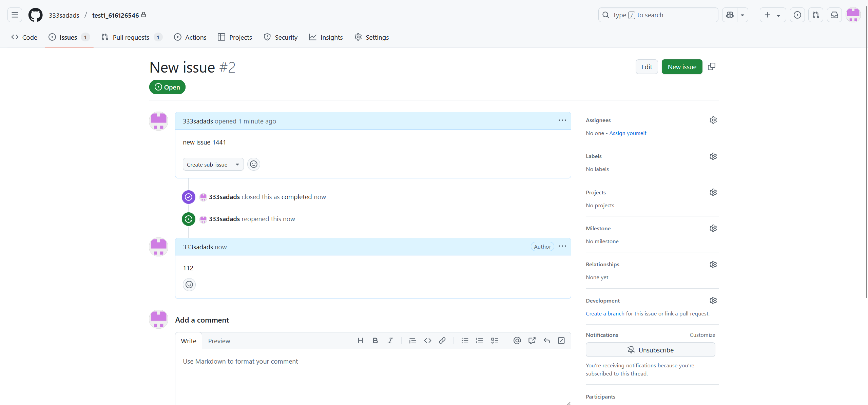Open the plus create-new dropdown
The height and width of the screenshot is (405, 868).
772,15
